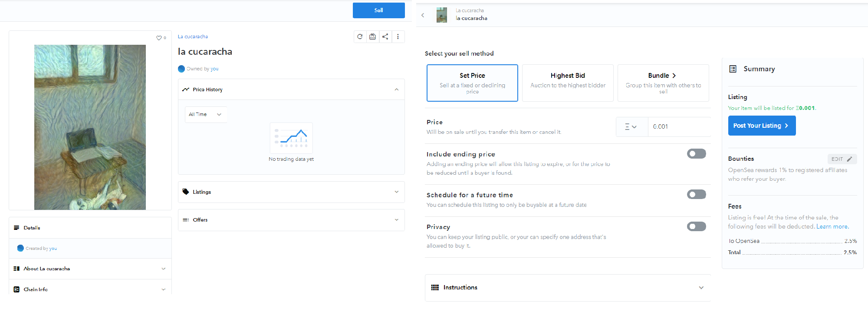868x312 pixels.
Task: Click the 'Fees' heading in Summary
Action: [735, 206]
